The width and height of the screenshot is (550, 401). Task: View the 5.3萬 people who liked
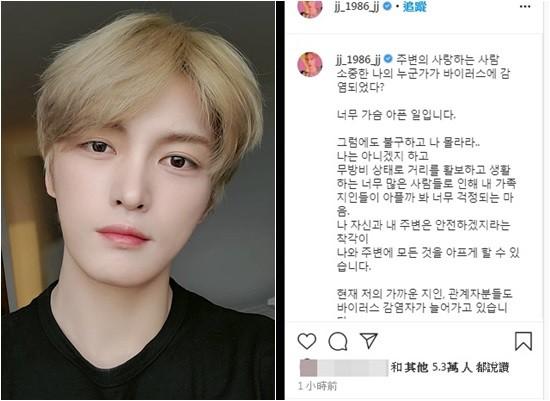(450, 367)
